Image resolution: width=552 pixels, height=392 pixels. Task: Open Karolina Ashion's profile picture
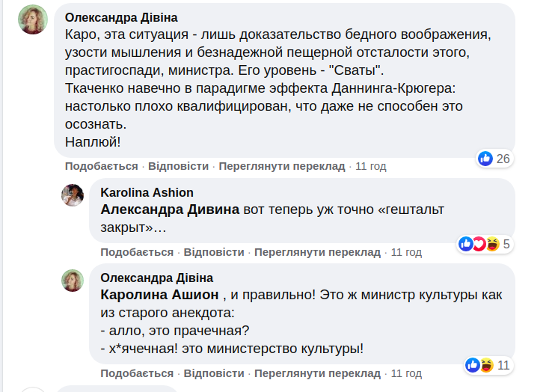(x=73, y=195)
